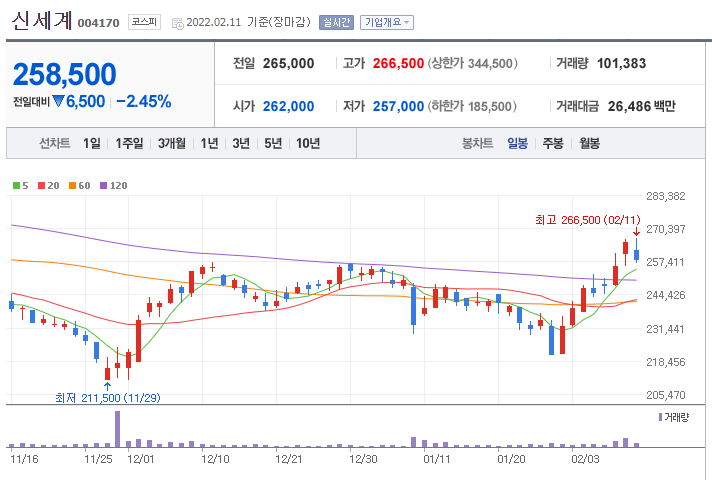The height and width of the screenshot is (480, 712).
Task: Click the calendar clock icon beside the date
Action: tap(178, 24)
